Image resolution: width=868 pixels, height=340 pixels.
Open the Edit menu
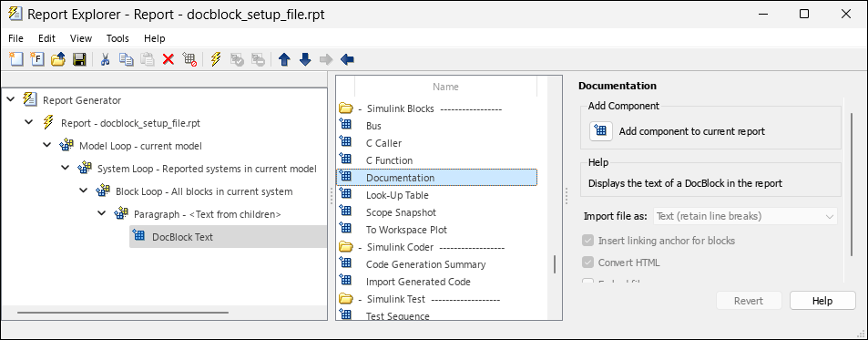[46, 38]
